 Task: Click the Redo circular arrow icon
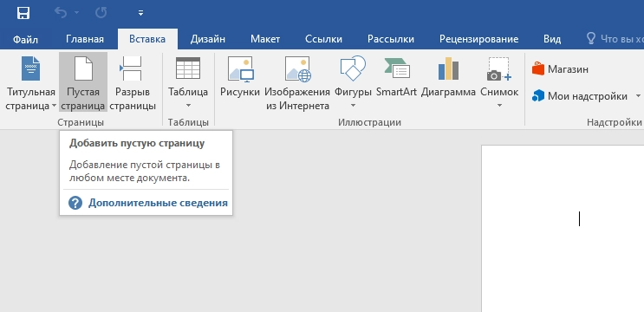point(101,13)
